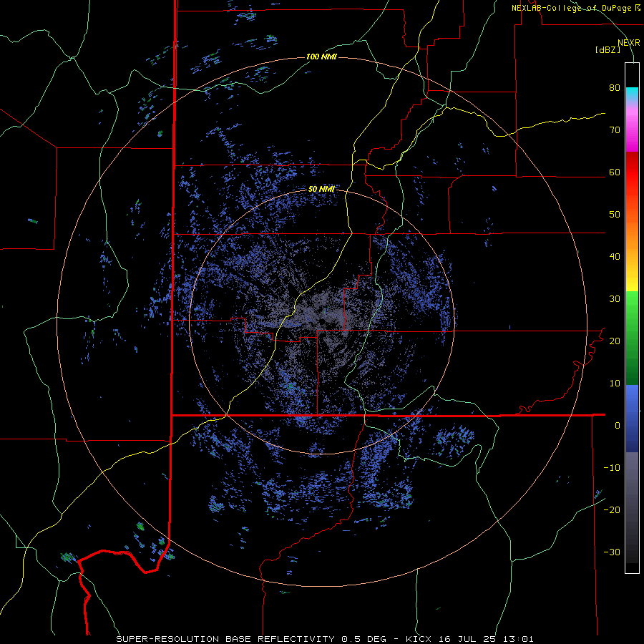
Task: Click the 80 value on color scale
Action: (x=615, y=88)
